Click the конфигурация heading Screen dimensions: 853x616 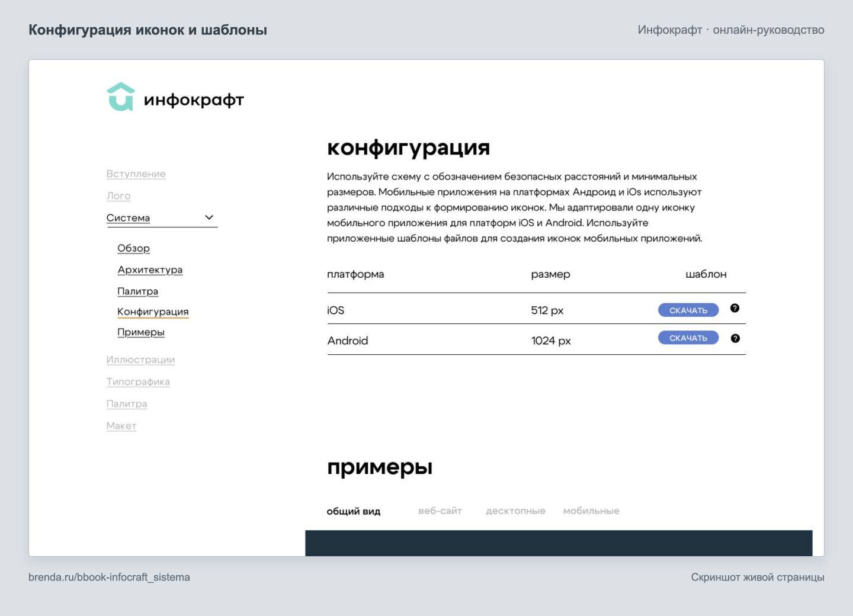(409, 147)
